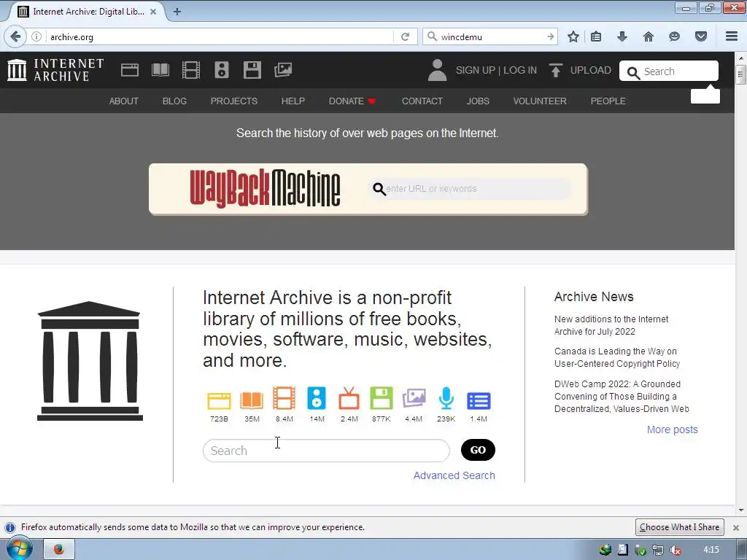The height and width of the screenshot is (560, 747).
Task: Dismiss the Firefox data notification bar
Action: (736, 528)
